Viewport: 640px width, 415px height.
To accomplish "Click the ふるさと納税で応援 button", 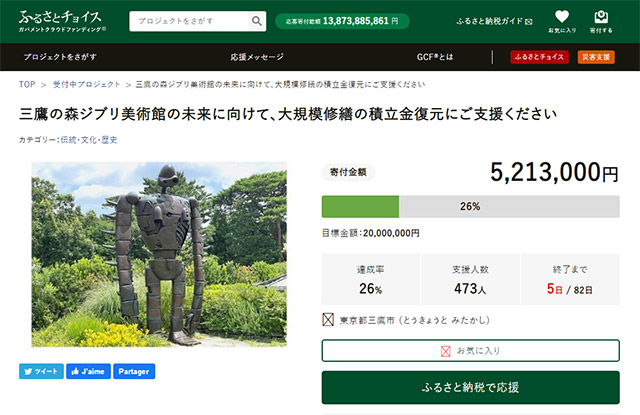I will tap(471, 387).
